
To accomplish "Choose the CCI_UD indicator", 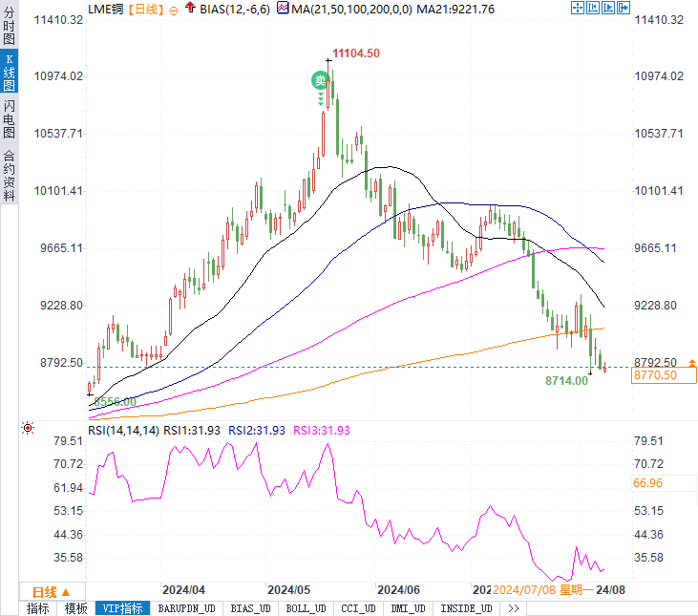I will click(x=358, y=608).
